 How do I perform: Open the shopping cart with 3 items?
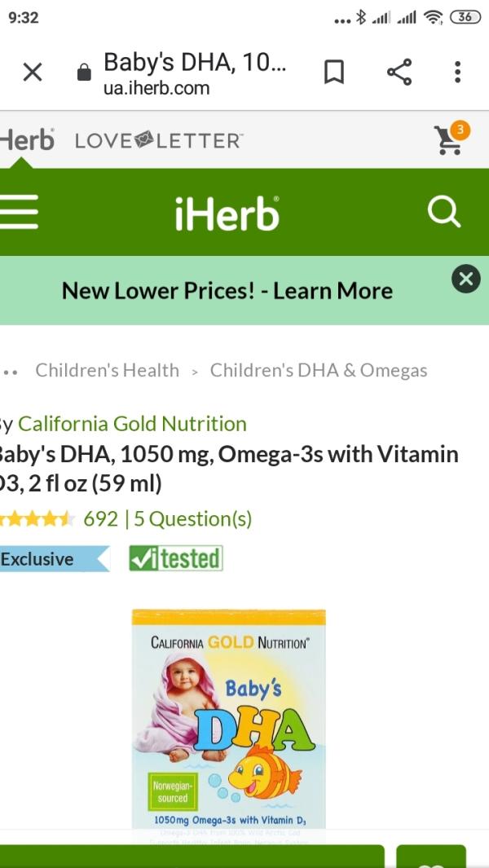click(x=451, y=139)
